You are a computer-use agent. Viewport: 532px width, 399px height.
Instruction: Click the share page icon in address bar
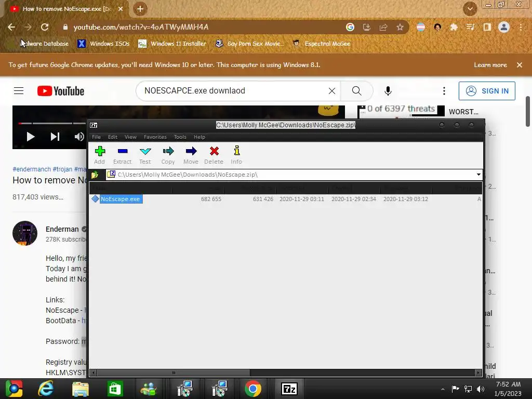pyautogui.click(x=383, y=27)
